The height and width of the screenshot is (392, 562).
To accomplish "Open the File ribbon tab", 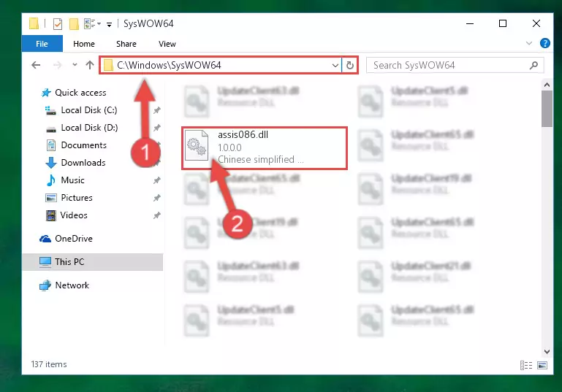I will [42, 44].
